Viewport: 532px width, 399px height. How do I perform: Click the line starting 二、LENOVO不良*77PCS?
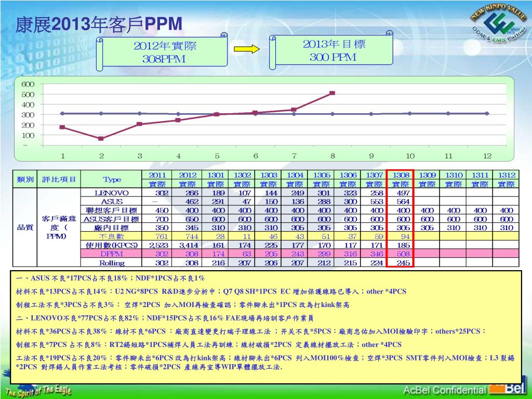[x=165, y=318]
